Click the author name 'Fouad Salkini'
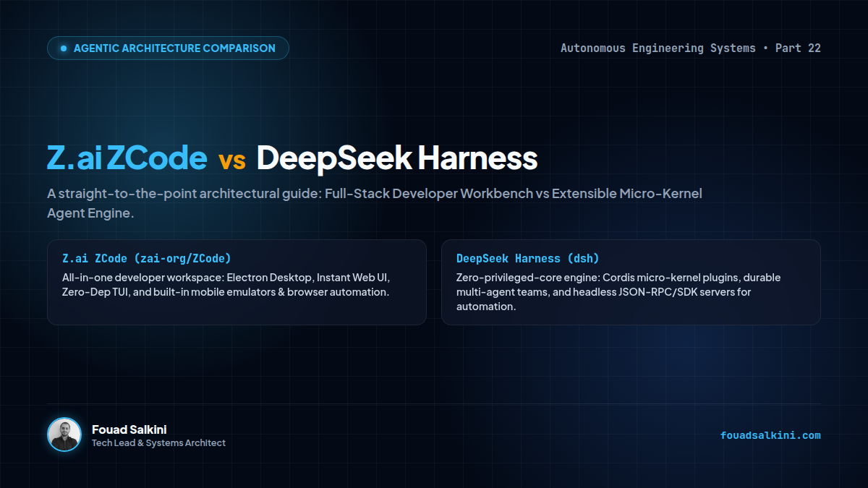Viewport: 868px width, 488px height. click(129, 429)
